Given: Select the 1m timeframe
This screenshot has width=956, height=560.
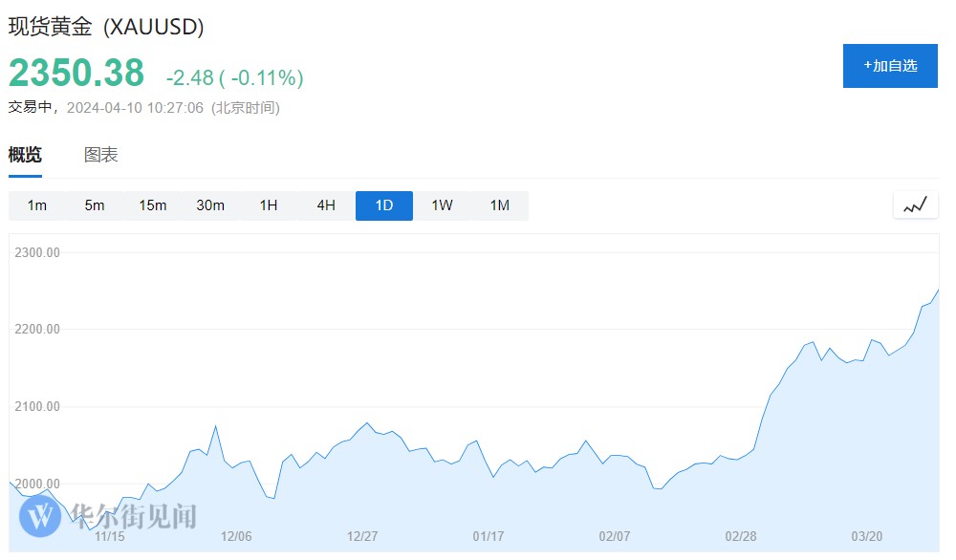Looking at the screenshot, I should tap(37, 205).
